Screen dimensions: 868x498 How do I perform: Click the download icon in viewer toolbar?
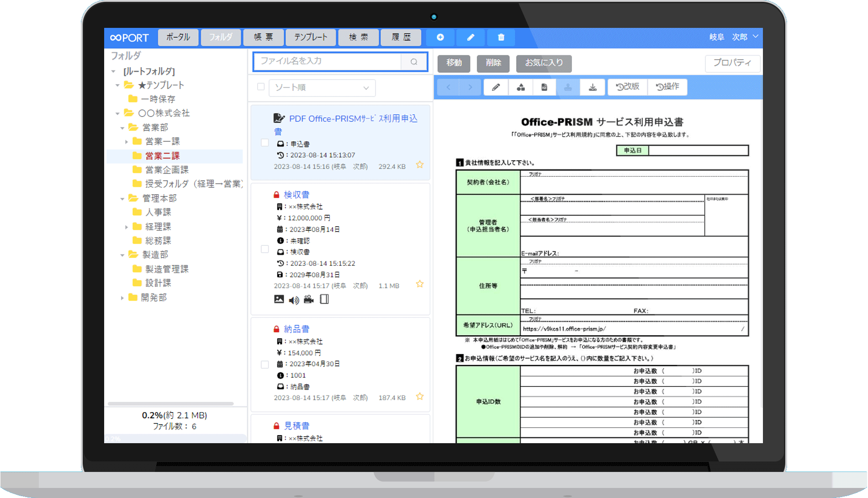pyautogui.click(x=593, y=87)
